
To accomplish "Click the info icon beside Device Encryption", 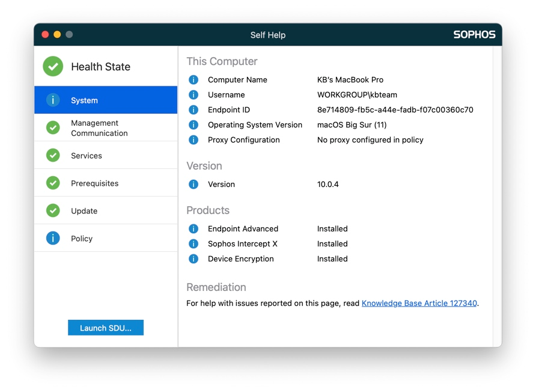I will pyautogui.click(x=193, y=259).
